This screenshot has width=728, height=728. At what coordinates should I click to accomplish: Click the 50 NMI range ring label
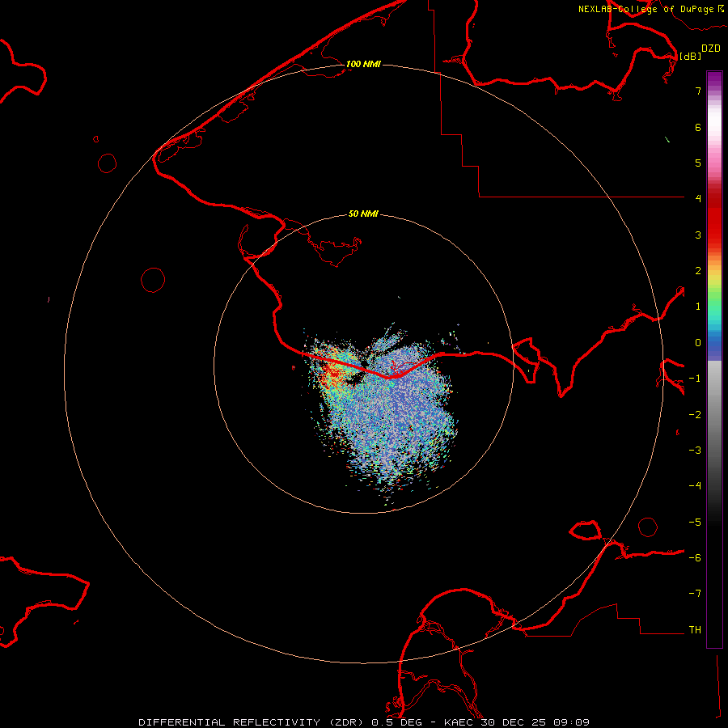(x=363, y=214)
